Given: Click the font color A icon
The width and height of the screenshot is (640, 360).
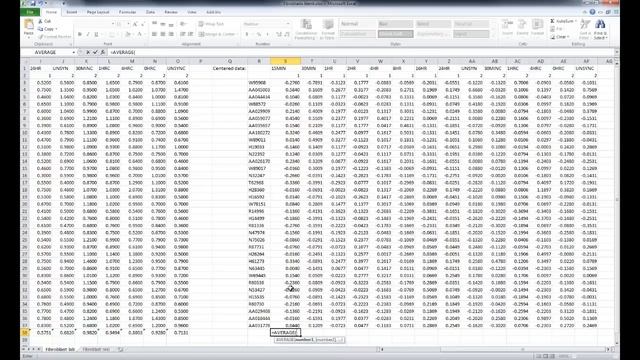Looking at the screenshot, I should [x=139, y=34].
